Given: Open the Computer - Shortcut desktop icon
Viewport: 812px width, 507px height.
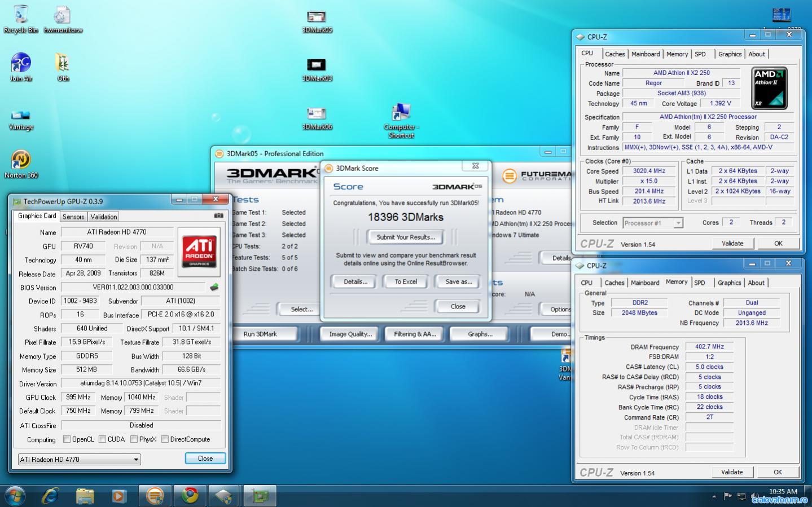Looking at the screenshot, I should tap(401, 121).
